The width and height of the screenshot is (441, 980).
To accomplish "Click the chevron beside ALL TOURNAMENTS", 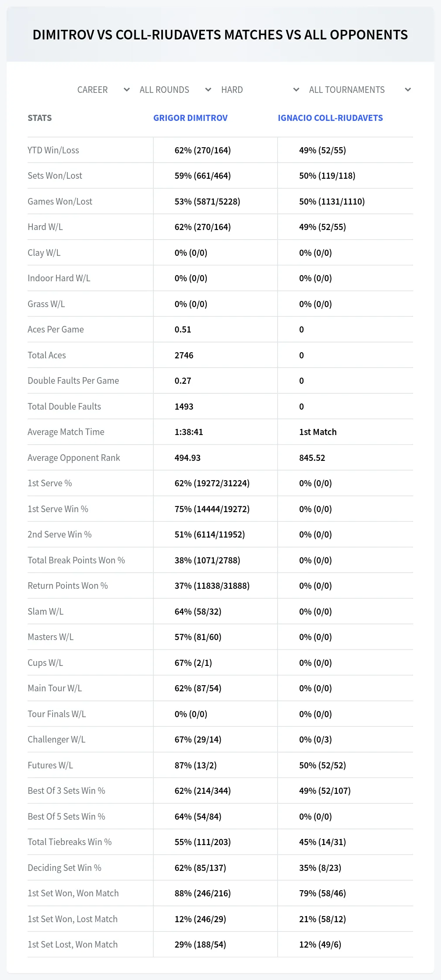I will click(x=408, y=90).
